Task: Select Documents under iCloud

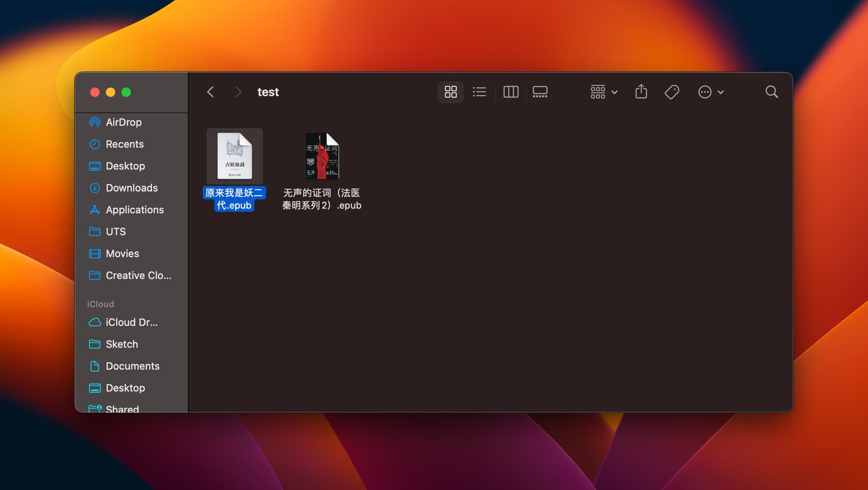Action: (132, 366)
